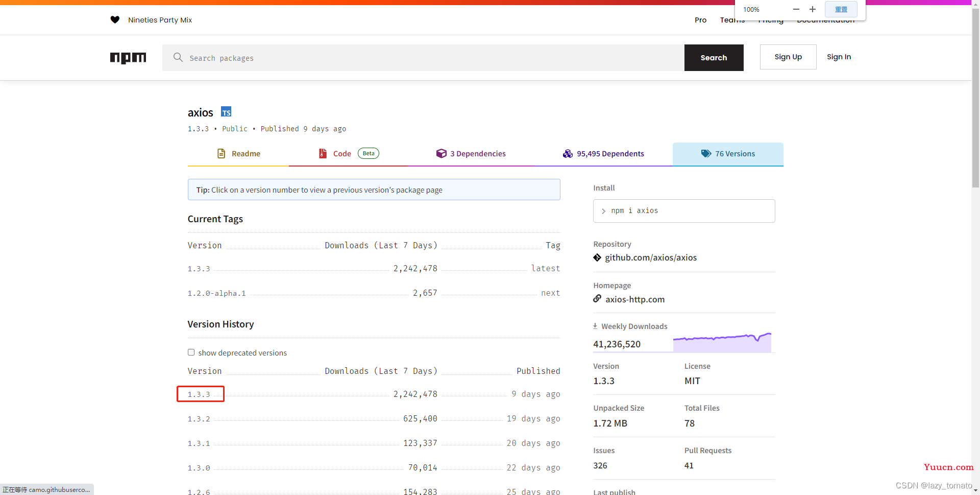This screenshot has width=980, height=495.
Task: Click the 1.72 MB unpacked size value
Action: click(610, 423)
